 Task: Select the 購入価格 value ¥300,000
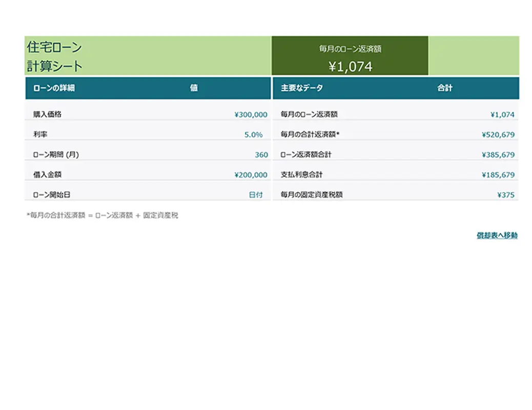(251, 115)
